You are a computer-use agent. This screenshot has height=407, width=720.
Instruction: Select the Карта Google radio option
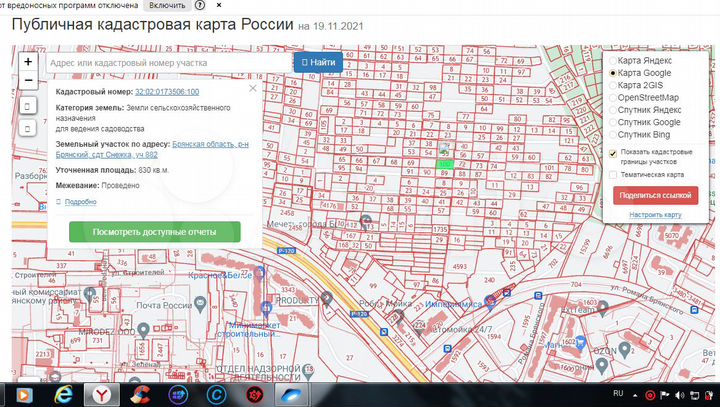tap(613, 73)
